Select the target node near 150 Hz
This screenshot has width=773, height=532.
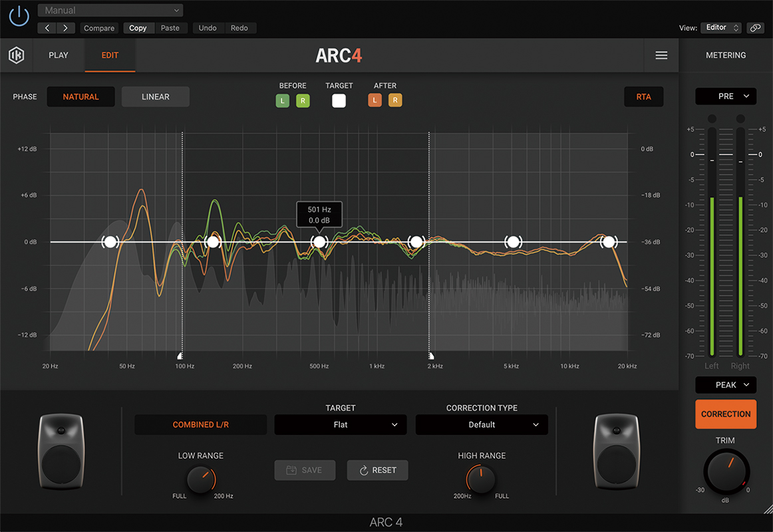(x=213, y=242)
